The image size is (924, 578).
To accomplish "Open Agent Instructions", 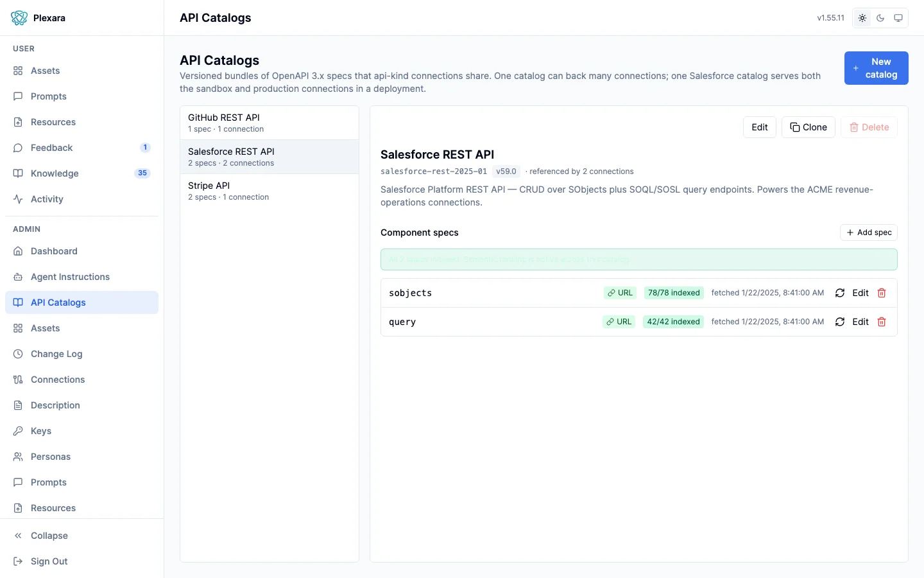I will click(81, 277).
